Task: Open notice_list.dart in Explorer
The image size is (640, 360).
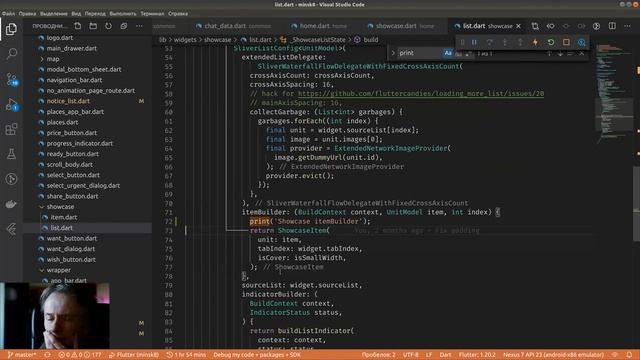Action: click(68, 101)
